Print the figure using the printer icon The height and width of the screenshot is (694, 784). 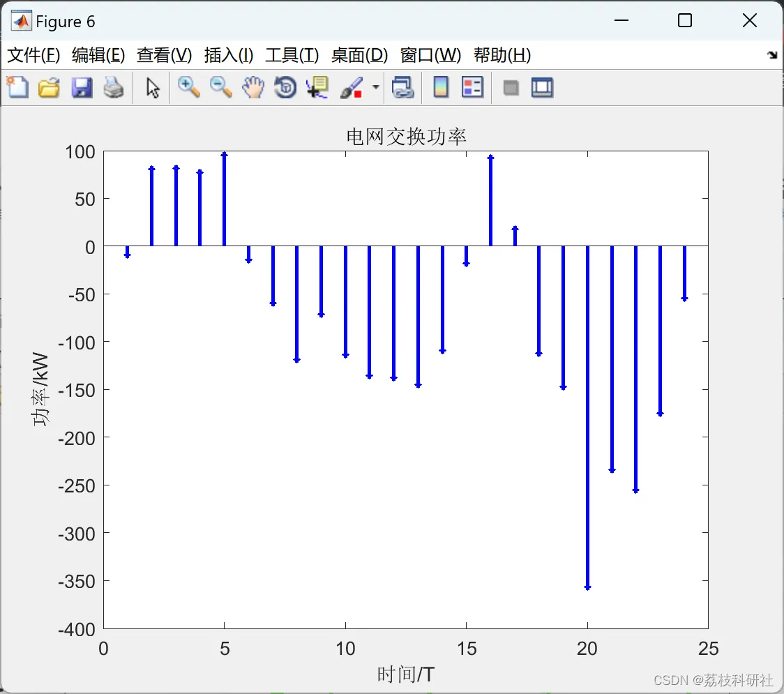pyautogui.click(x=114, y=87)
